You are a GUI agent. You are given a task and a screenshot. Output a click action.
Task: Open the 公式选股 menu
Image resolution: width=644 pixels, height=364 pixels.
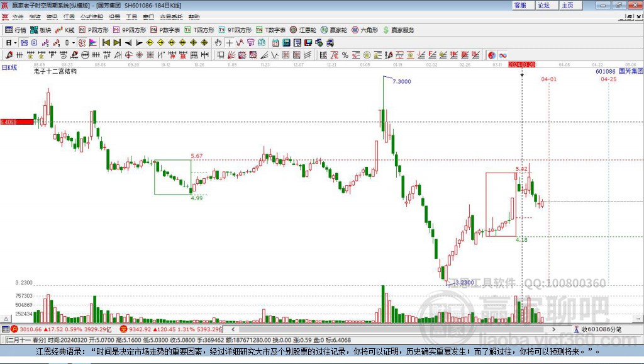click(x=92, y=17)
